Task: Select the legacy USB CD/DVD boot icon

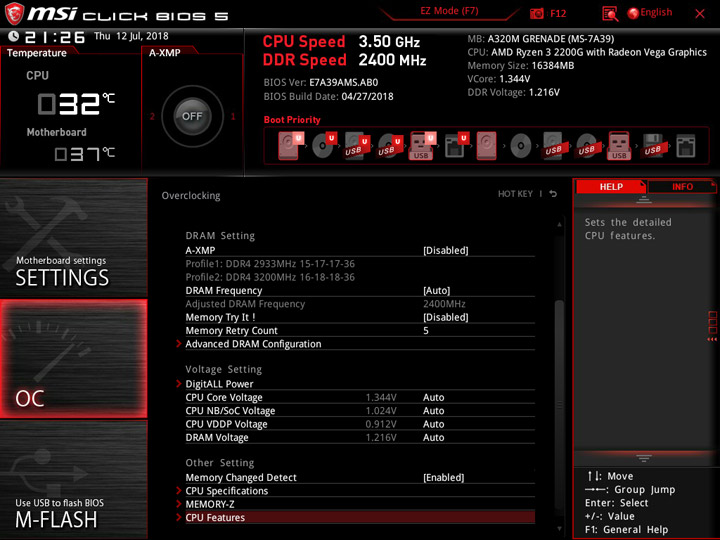Action: [586, 146]
